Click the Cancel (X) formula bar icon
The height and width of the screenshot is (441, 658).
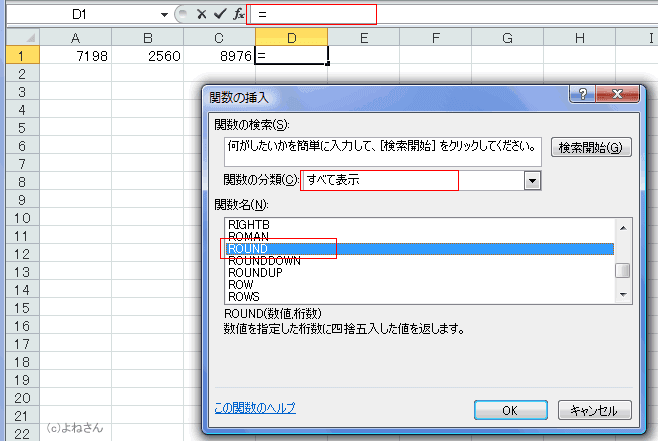pyautogui.click(x=201, y=14)
